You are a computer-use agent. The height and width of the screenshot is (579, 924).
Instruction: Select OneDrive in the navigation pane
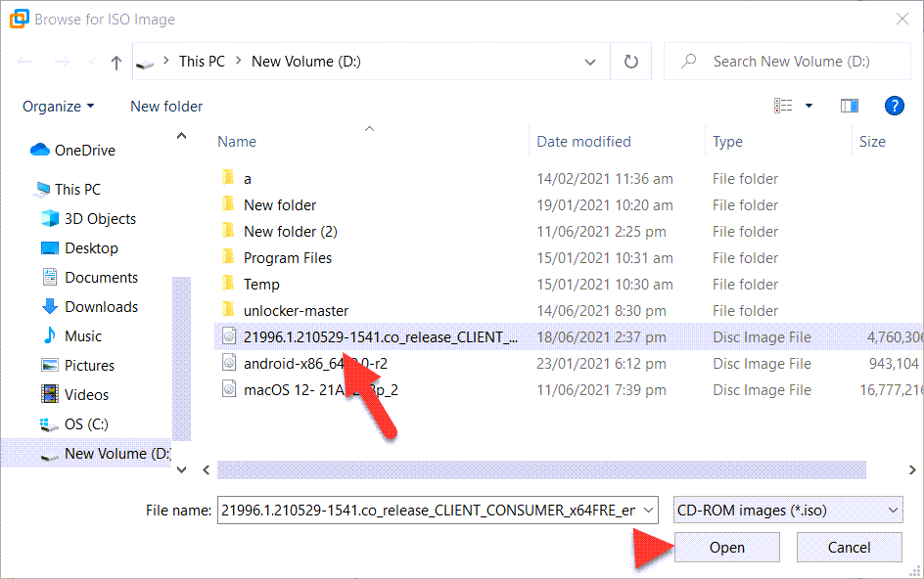[x=84, y=150]
